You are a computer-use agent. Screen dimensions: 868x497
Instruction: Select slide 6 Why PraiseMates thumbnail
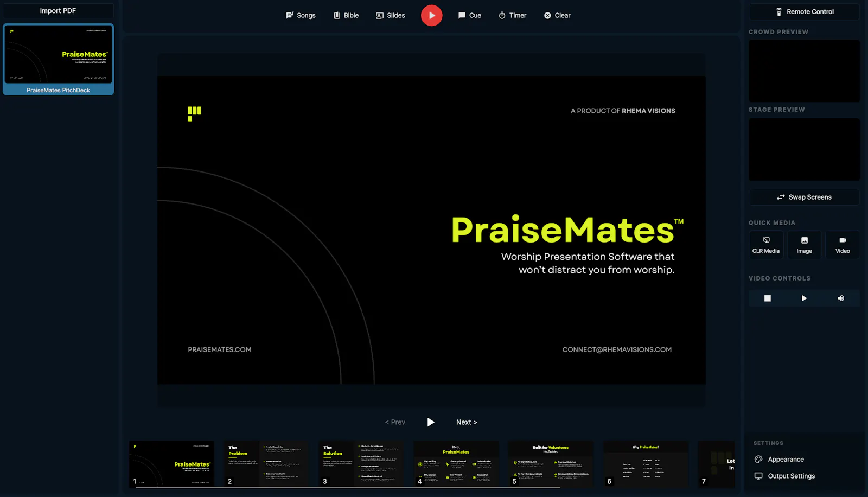click(646, 464)
